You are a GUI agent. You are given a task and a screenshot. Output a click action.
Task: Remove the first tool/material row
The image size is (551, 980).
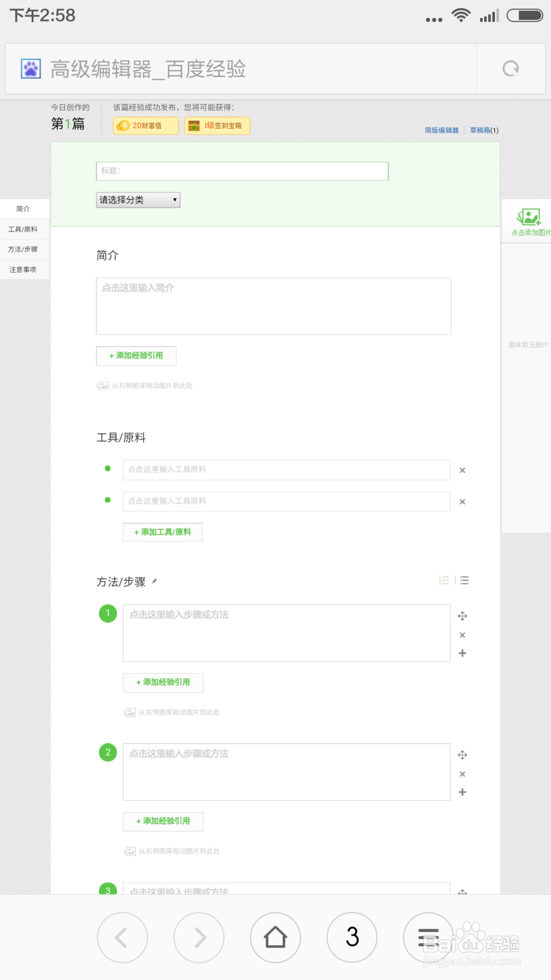pos(462,470)
